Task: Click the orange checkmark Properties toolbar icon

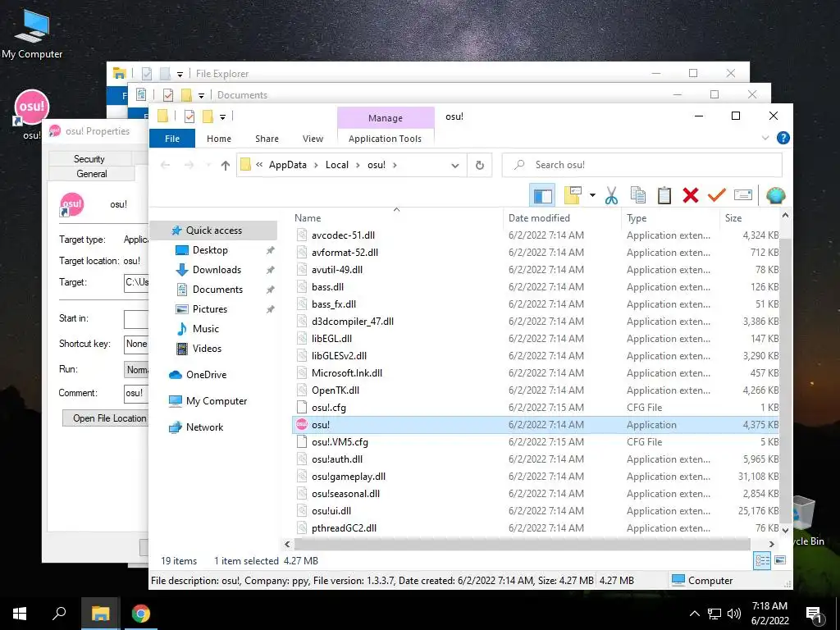Action: coord(716,195)
